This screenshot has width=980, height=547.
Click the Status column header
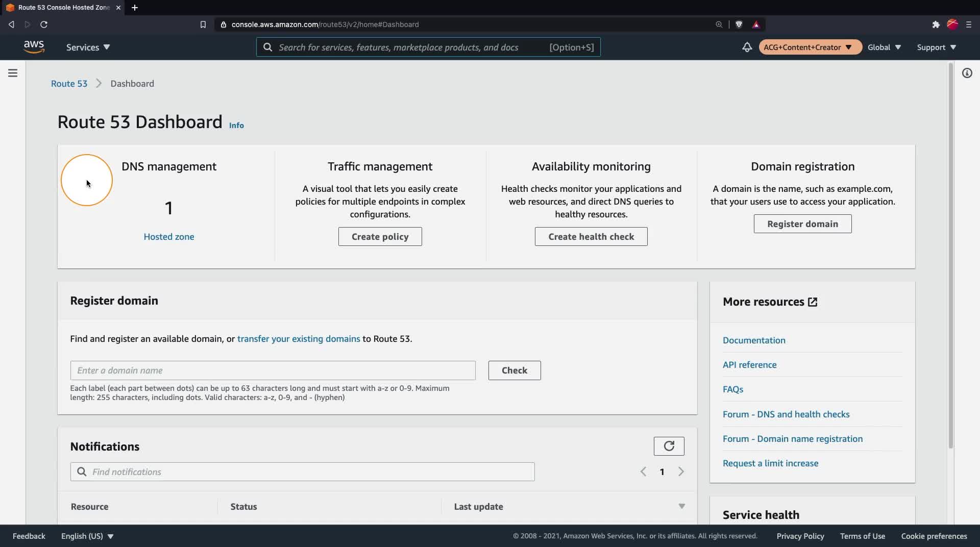click(243, 507)
